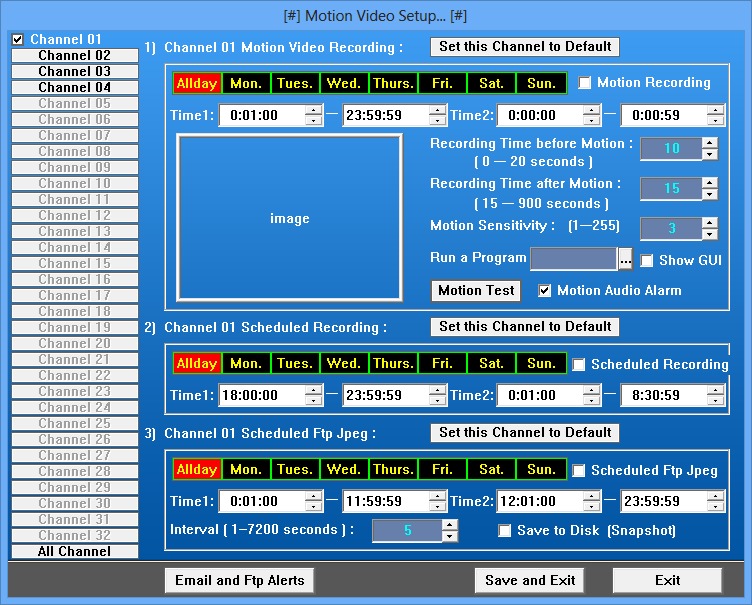Toggle the Channel 01 checkbox

click(x=18, y=39)
